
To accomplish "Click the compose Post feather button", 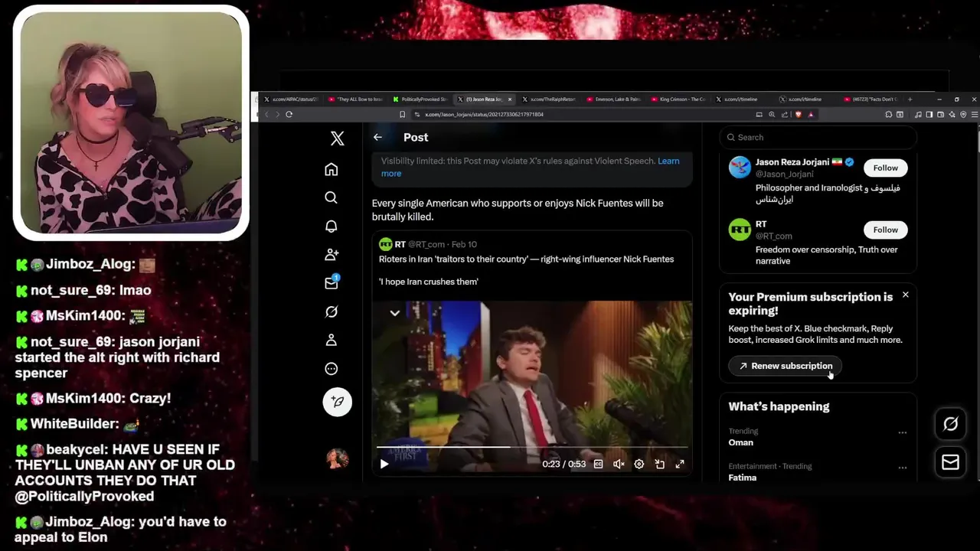I will coord(337,402).
